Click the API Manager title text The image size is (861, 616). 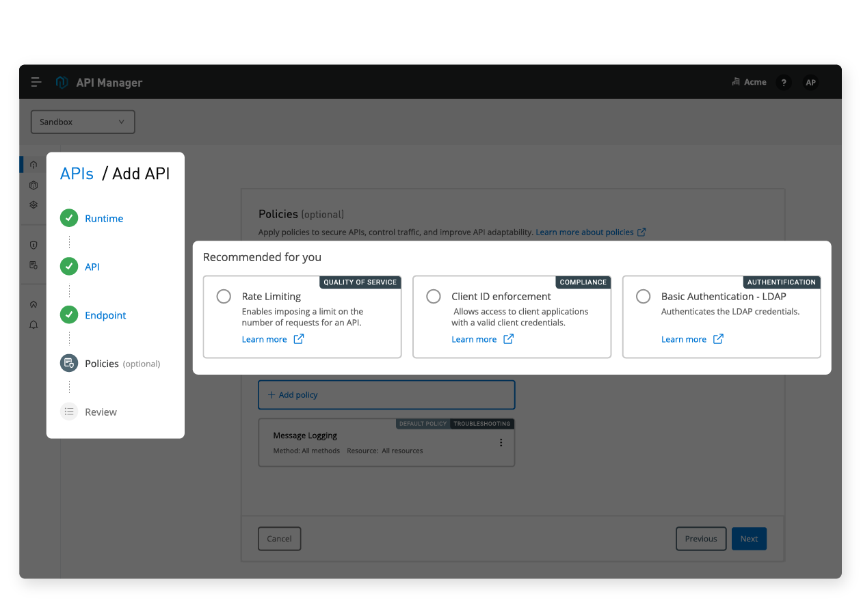[x=109, y=83]
